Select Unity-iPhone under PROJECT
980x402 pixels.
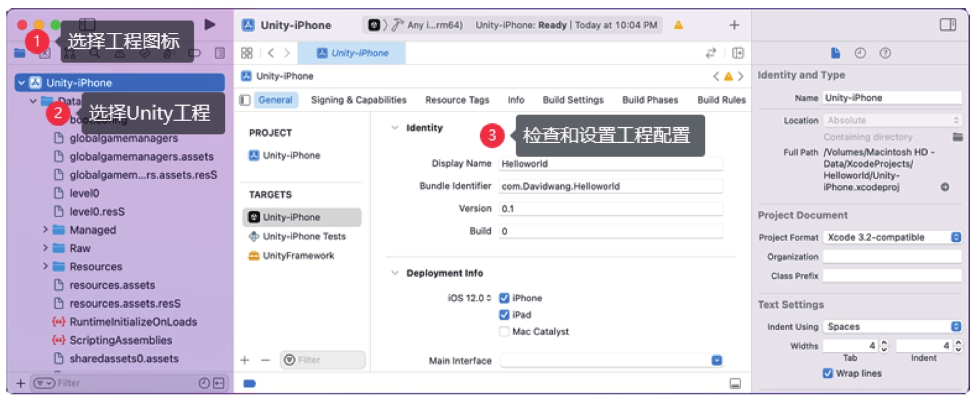(285, 156)
